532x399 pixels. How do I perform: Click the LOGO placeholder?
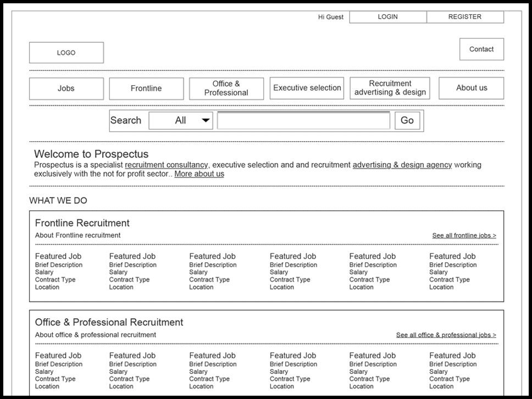[66, 53]
